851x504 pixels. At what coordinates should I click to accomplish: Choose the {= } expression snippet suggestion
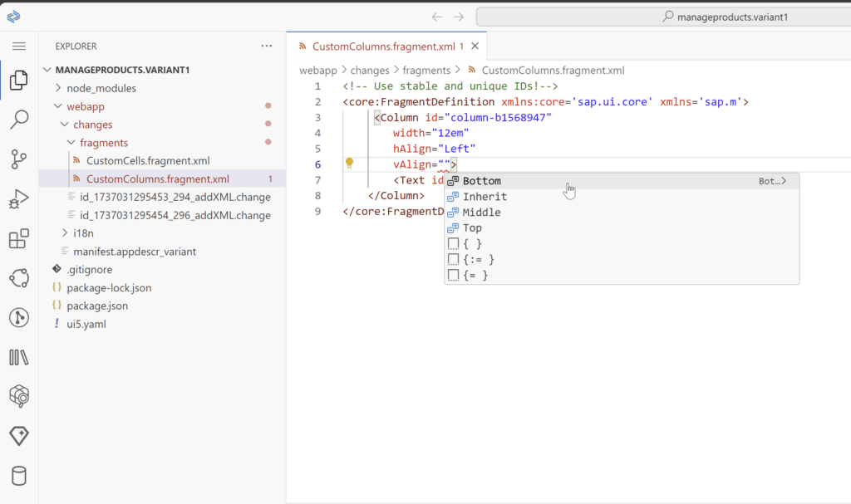point(622,275)
